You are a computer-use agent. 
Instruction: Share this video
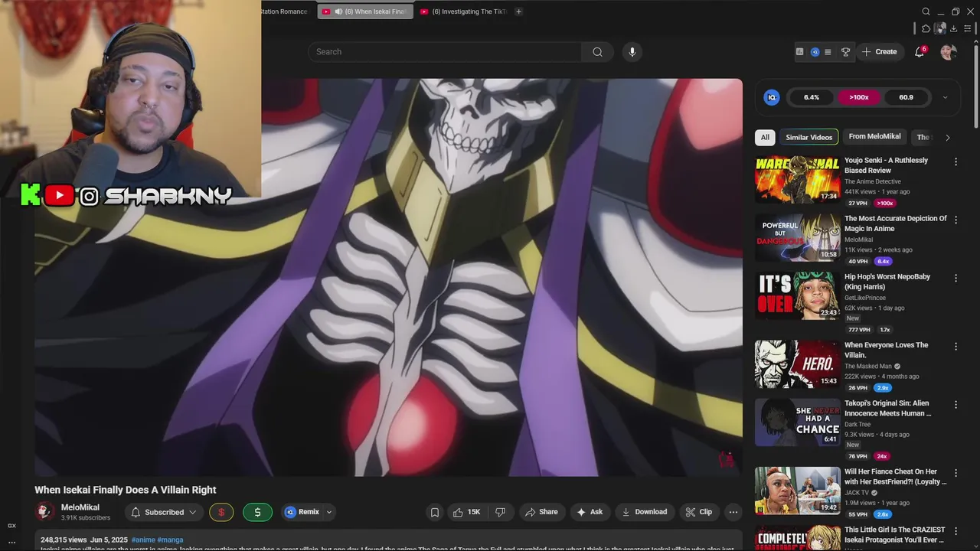pyautogui.click(x=541, y=512)
